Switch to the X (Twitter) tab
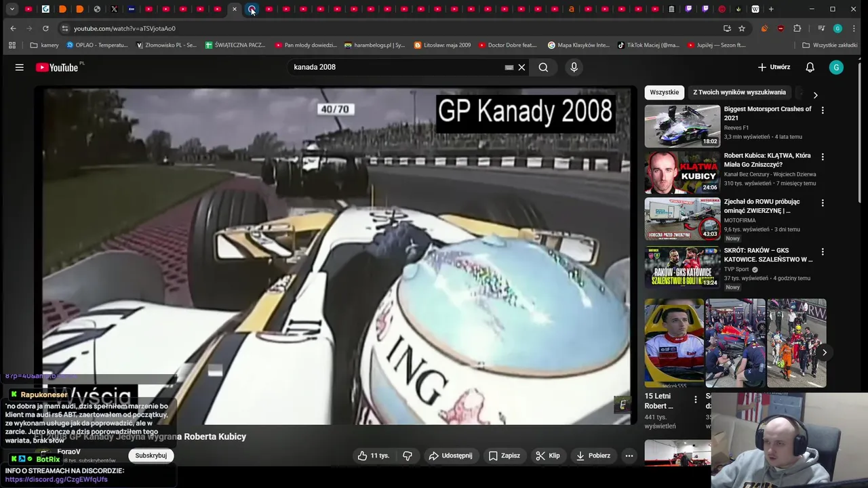The width and height of the screenshot is (868, 488). click(x=114, y=9)
